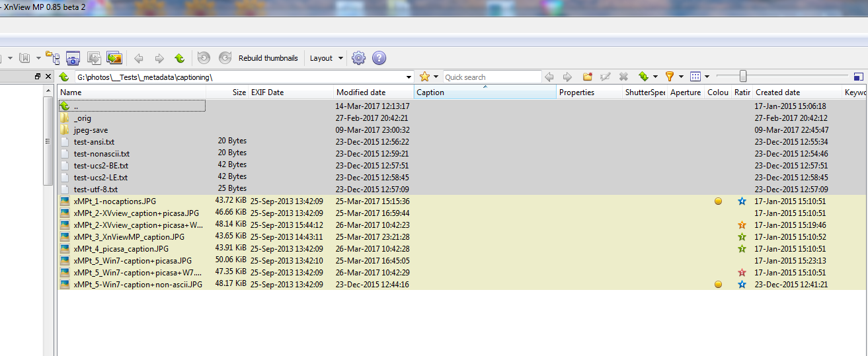Open the filter funnel dropdown arrow

681,77
